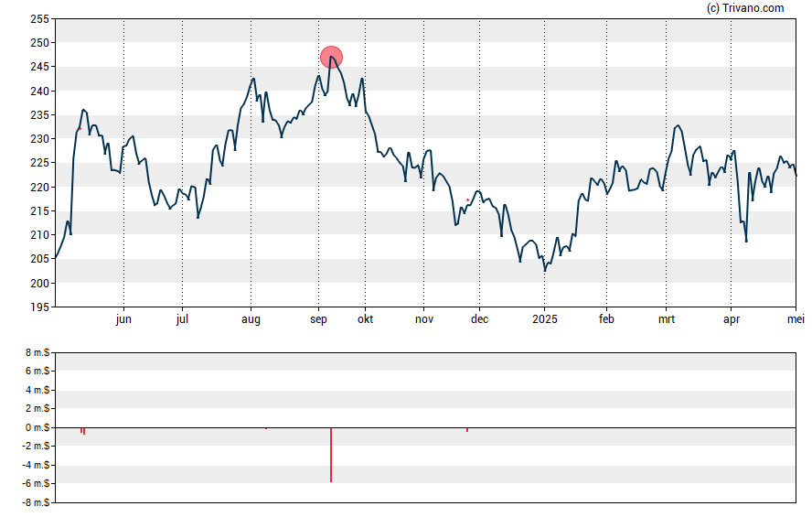Click the 'feb' x-axis label
The width and height of the screenshot is (812, 517).
tap(606, 319)
